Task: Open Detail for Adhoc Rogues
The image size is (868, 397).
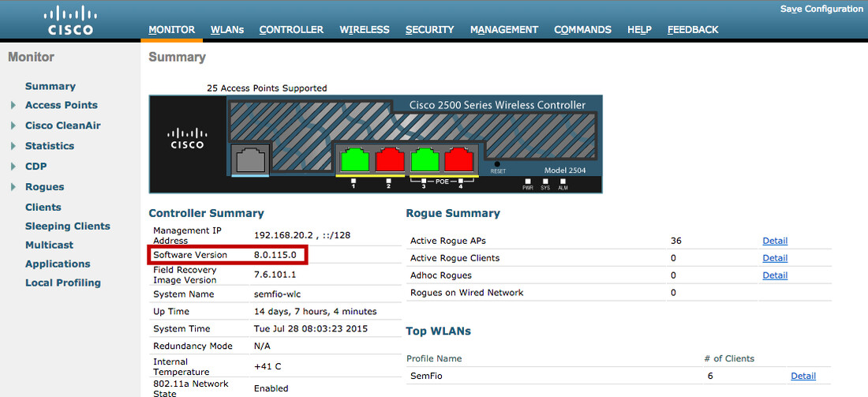Action: [775, 275]
